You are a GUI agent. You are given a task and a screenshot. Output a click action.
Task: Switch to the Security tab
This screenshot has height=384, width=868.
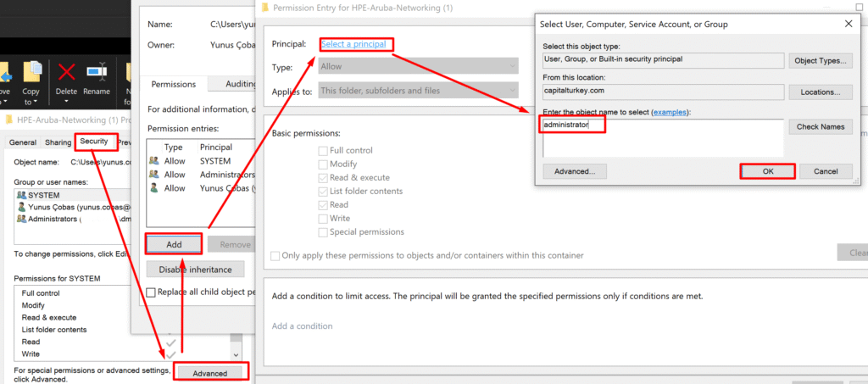coord(94,142)
